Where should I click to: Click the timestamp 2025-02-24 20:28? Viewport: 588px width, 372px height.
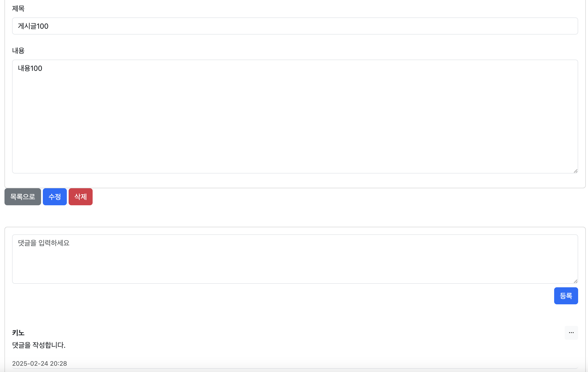(39, 363)
